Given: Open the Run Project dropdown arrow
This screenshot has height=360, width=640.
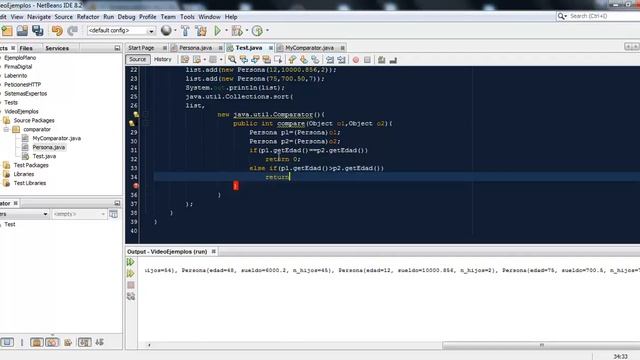Looking at the screenshot, I should (x=227, y=30).
